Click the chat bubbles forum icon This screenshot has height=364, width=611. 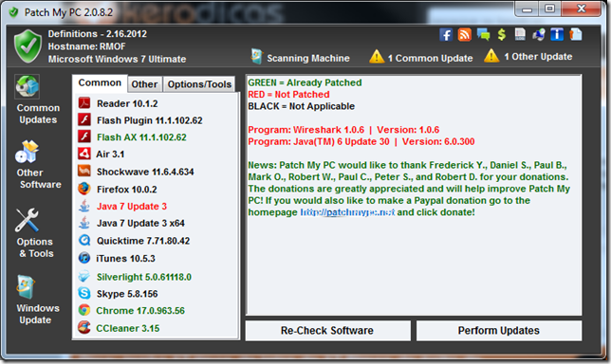pyautogui.click(x=483, y=35)
